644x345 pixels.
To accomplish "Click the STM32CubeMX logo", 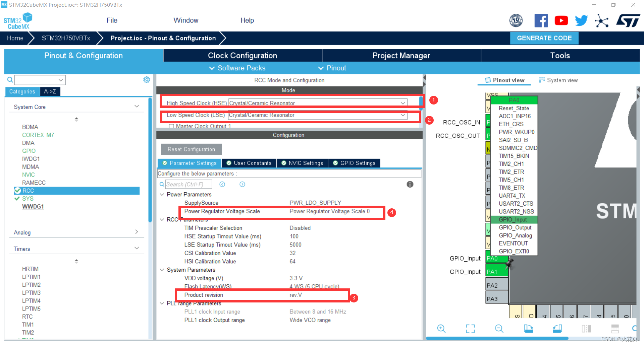I will pos(17,21).
